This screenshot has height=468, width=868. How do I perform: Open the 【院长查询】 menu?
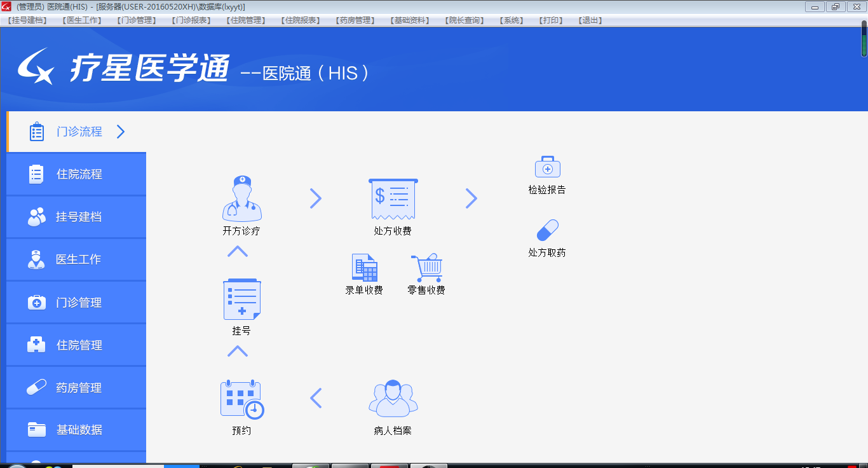(465, 20)
